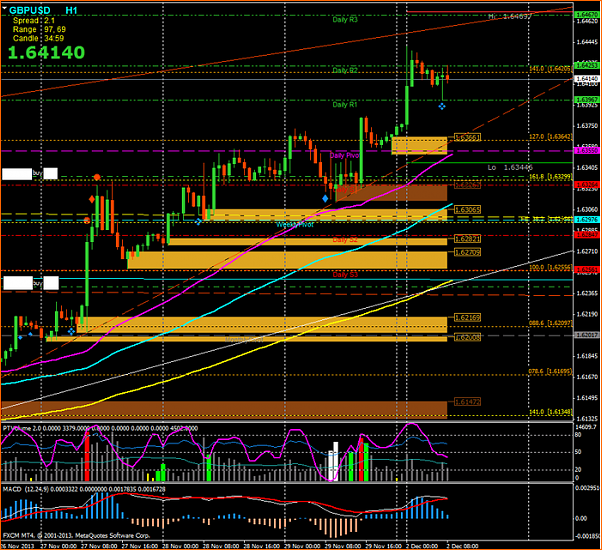Click the green 1.63967 price axis tag
602x550 pixels.
tap(587, 100)
